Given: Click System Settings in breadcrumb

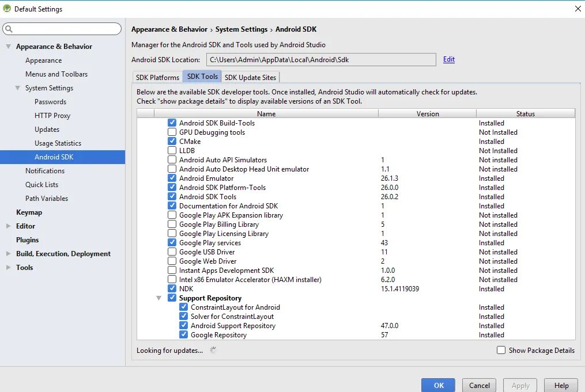Looking at the screenshot, I should (x=241, y=29).
